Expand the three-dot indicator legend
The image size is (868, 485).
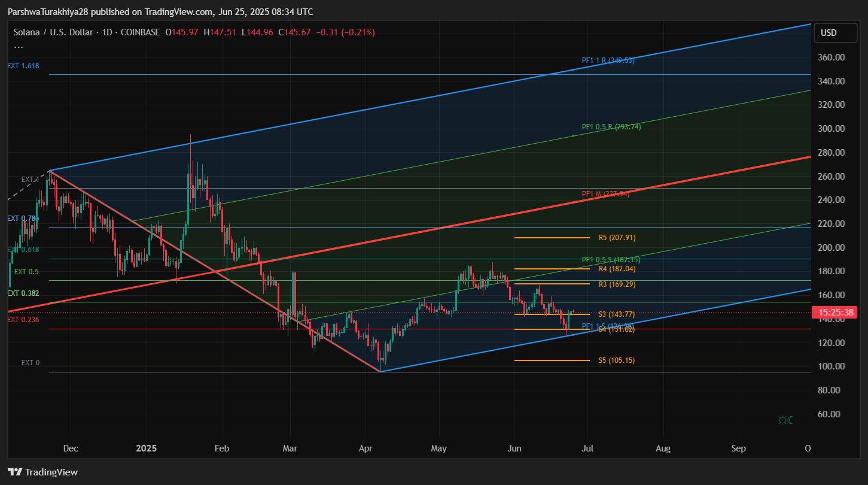point(19,46)
